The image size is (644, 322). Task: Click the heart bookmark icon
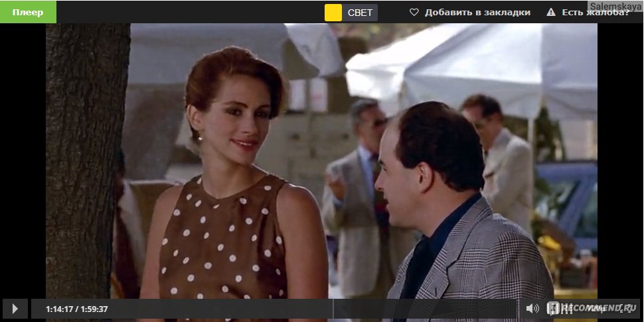point(414,13)
